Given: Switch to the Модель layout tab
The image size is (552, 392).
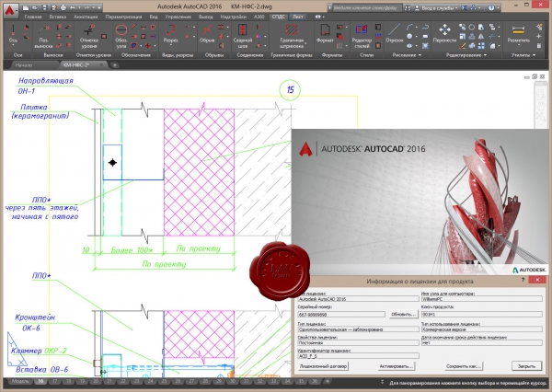Looking at the screenshot, I should [19, 382].
